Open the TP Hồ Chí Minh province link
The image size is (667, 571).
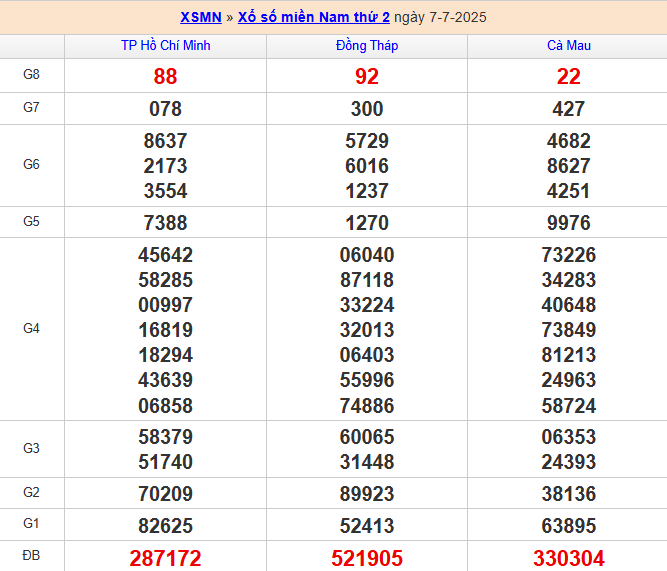(x=165, y=46)
